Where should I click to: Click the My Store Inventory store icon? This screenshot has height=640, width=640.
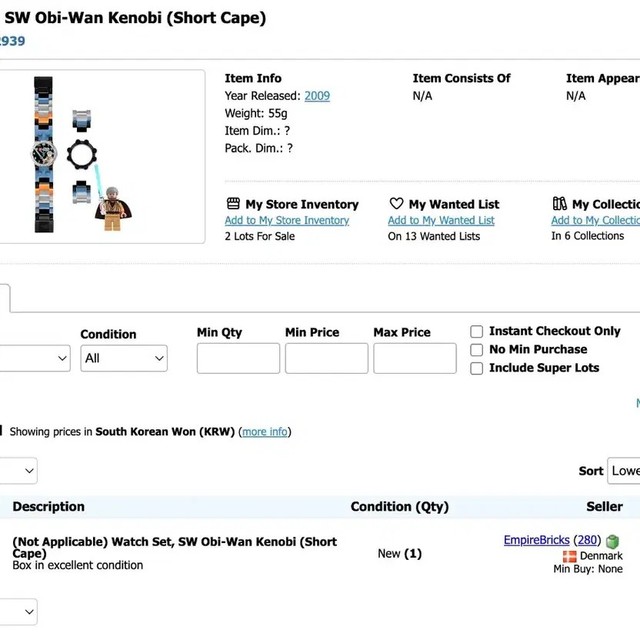(x=233, y=203)
